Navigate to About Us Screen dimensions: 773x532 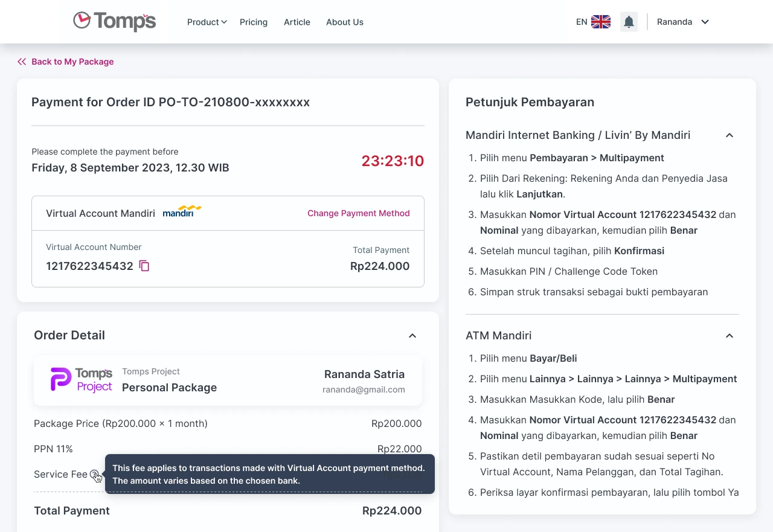[345, 22]
